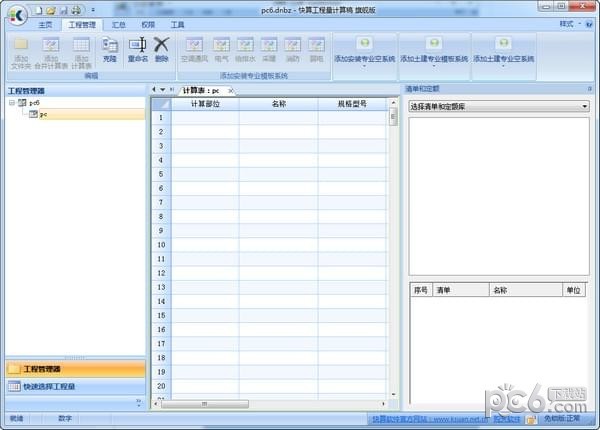Image resolution: width=600 pixels, height=430 pixels.
Task: Select the 快速选择工程量 navigation button
Action: click(75, 387)
